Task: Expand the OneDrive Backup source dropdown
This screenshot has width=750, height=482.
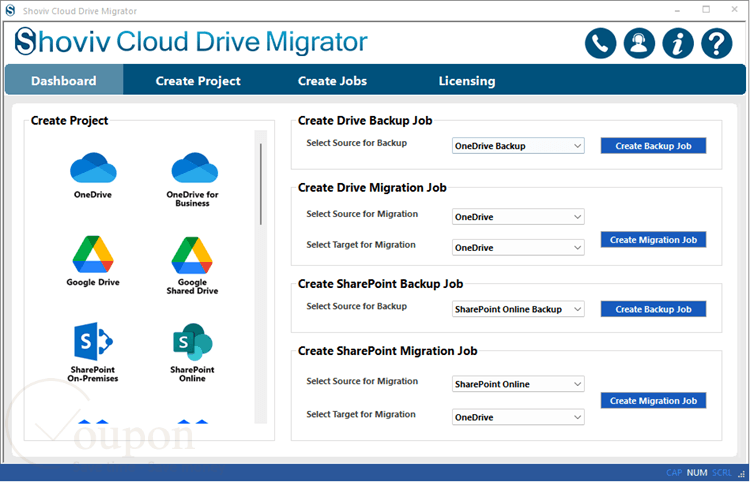Action: [x=518, y=146]
